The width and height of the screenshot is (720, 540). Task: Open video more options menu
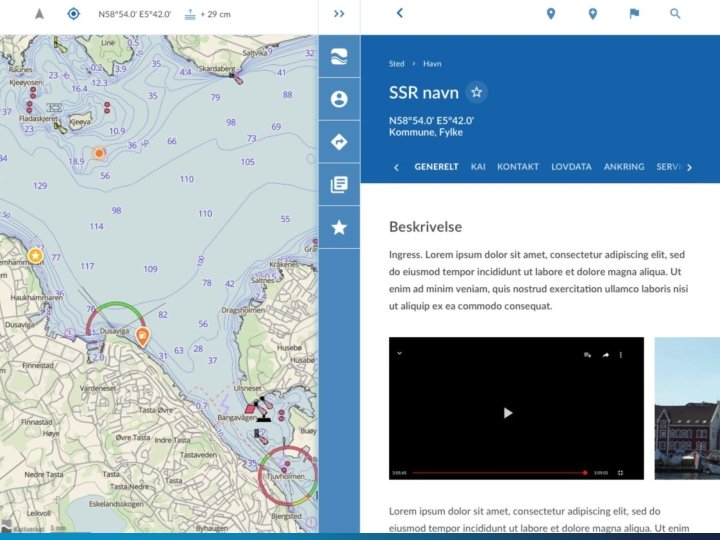(621, 355)
